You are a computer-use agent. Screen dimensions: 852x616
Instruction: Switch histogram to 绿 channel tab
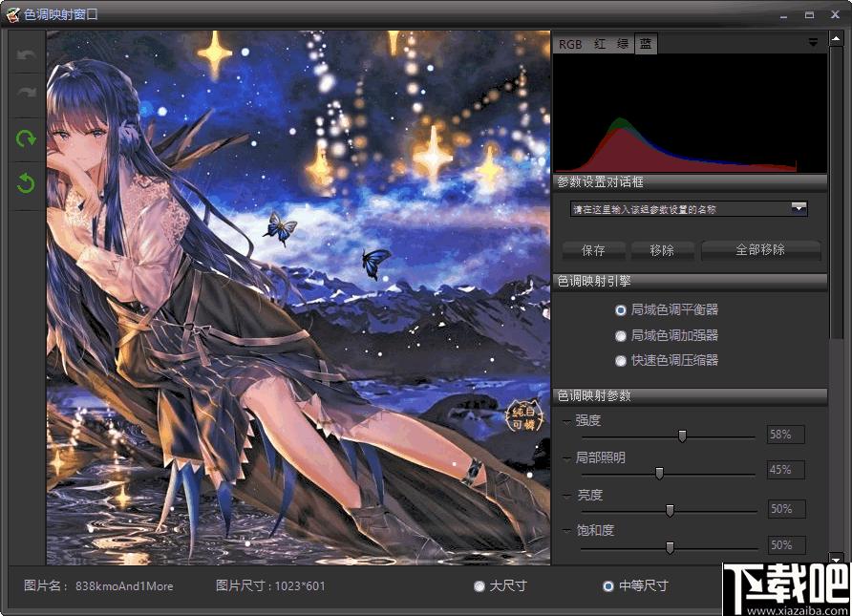tap(623, 44)
